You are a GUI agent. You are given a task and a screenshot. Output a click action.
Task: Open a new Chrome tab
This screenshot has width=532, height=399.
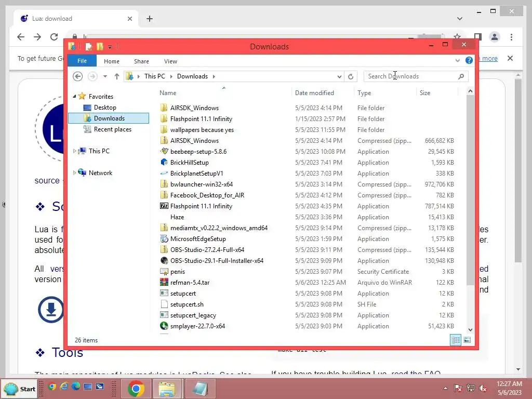point(150,19)
